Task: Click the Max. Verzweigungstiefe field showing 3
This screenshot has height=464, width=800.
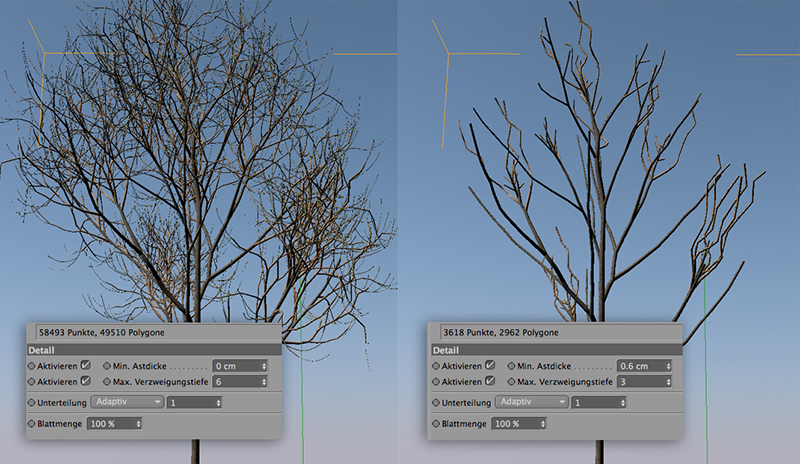Action: click(x=644, y=382)
